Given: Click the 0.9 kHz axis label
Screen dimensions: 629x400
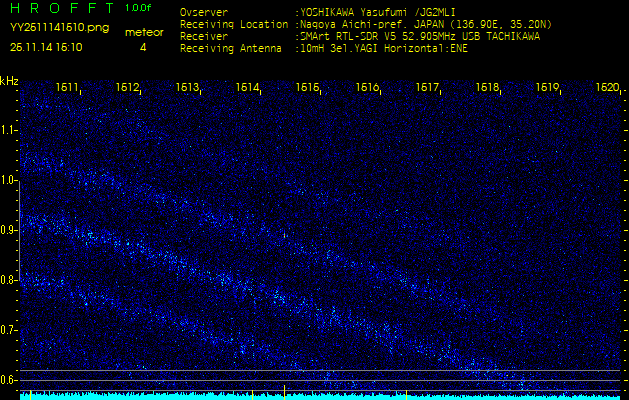Looking at the screenshot, I should click(x=8, y=230).
